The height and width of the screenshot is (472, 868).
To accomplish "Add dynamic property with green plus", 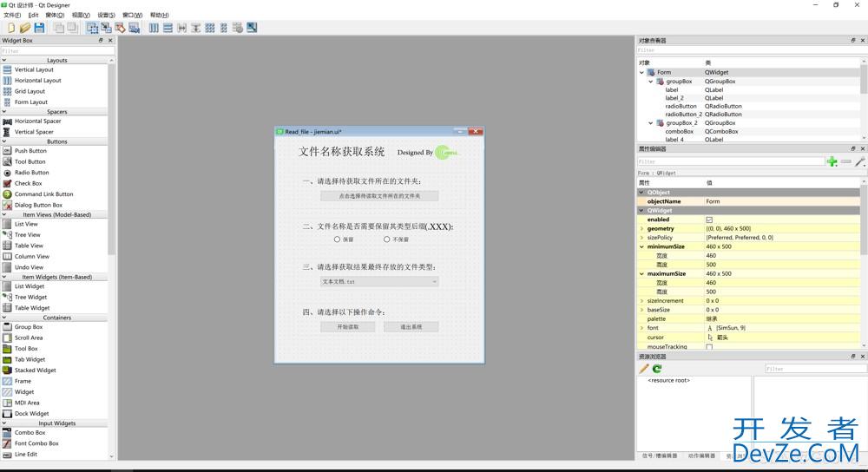I will (832, 161).
